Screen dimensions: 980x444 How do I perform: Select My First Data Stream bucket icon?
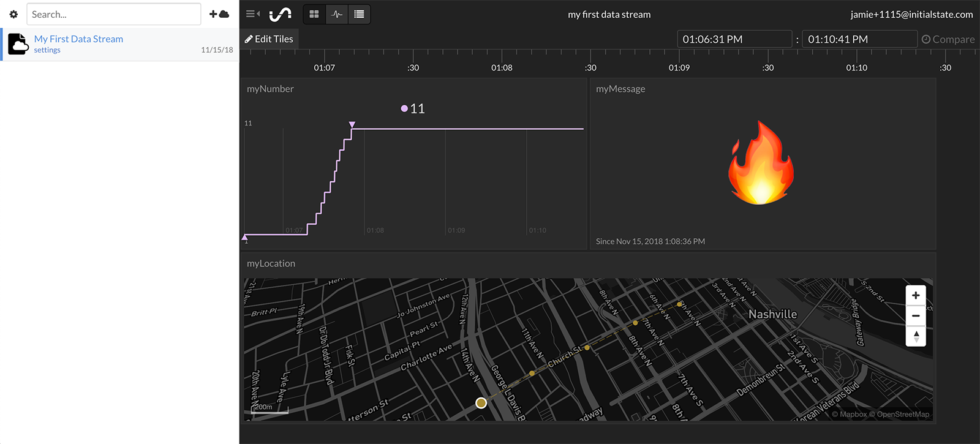click(18, 44)
